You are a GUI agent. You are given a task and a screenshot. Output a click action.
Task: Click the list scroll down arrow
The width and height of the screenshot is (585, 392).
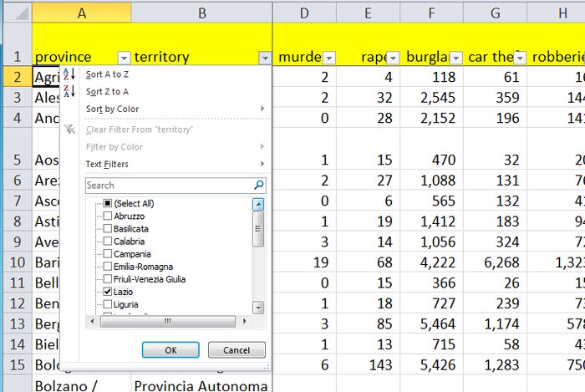point(259,308)
